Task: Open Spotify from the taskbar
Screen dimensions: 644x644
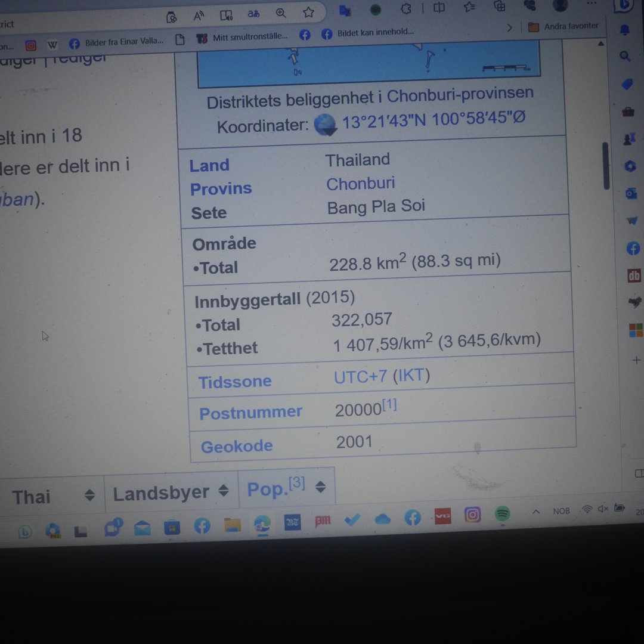Action: pyautogui.click(x=503, y=513)
